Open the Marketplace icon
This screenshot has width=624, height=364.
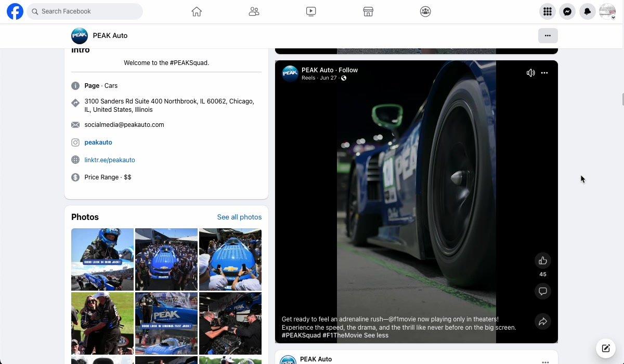tap(368, 11)
